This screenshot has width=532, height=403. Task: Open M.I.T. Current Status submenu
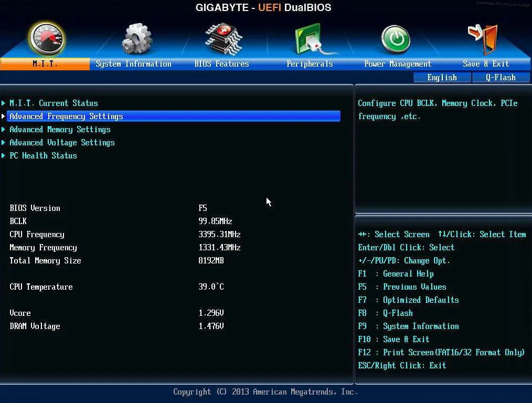(54, 103)
